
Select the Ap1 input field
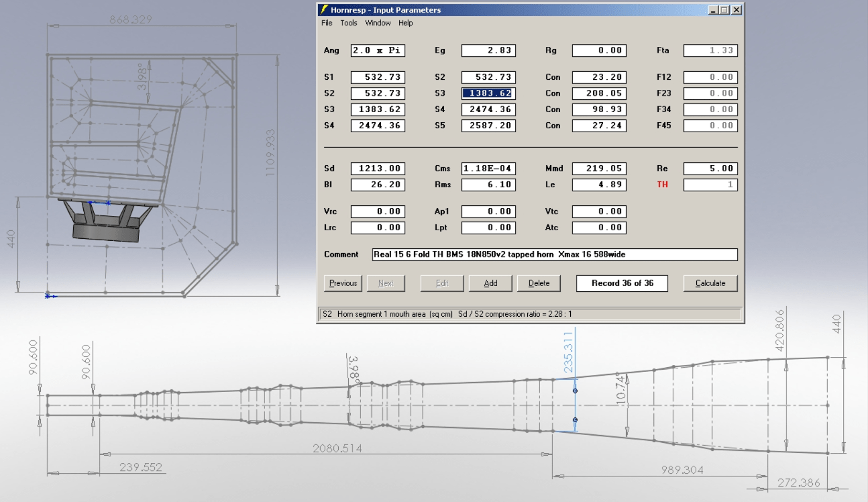[x=488, y=211]
